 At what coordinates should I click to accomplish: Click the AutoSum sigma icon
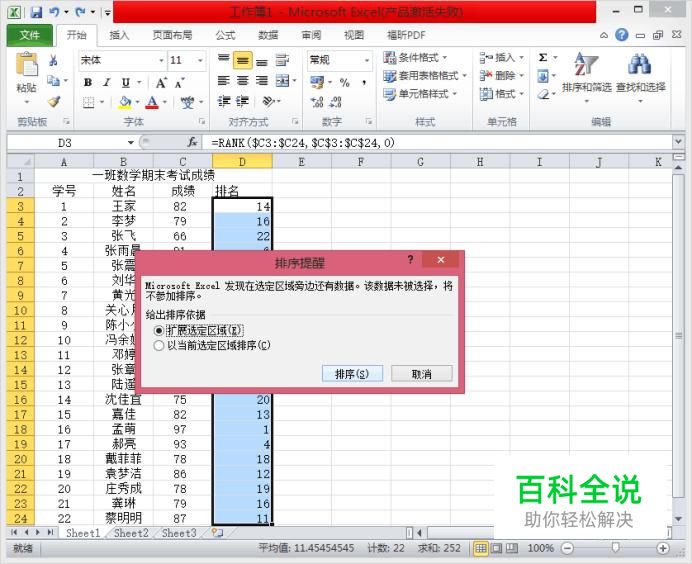(543, 57)
